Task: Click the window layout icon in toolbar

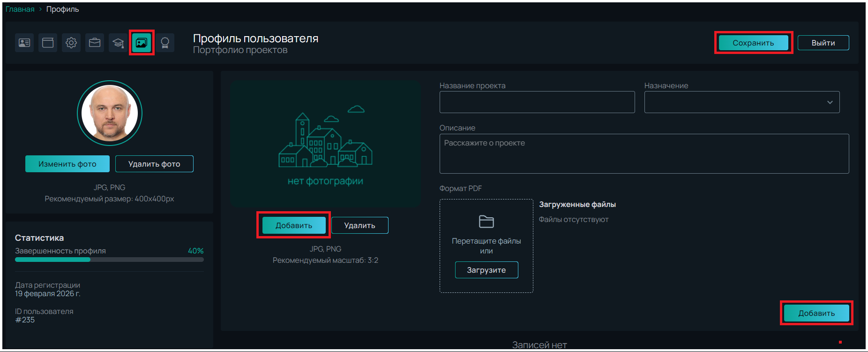Action: click(x=48, y=43)
